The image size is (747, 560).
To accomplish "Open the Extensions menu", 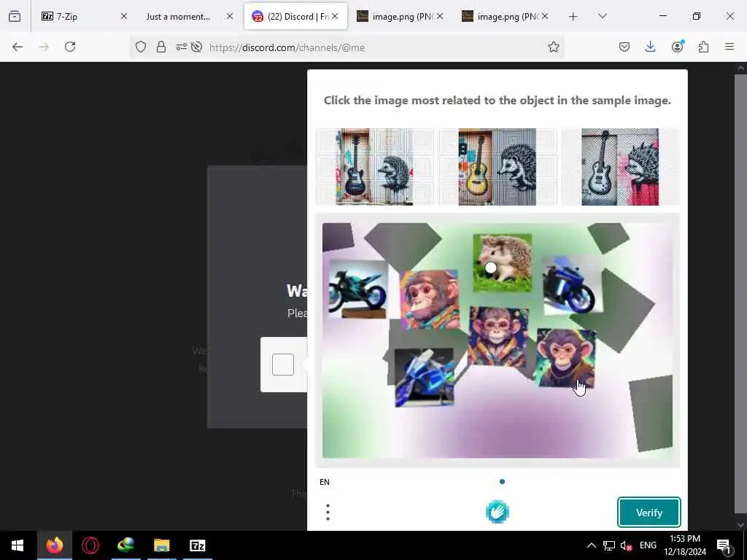I will [x=704, y=47].
